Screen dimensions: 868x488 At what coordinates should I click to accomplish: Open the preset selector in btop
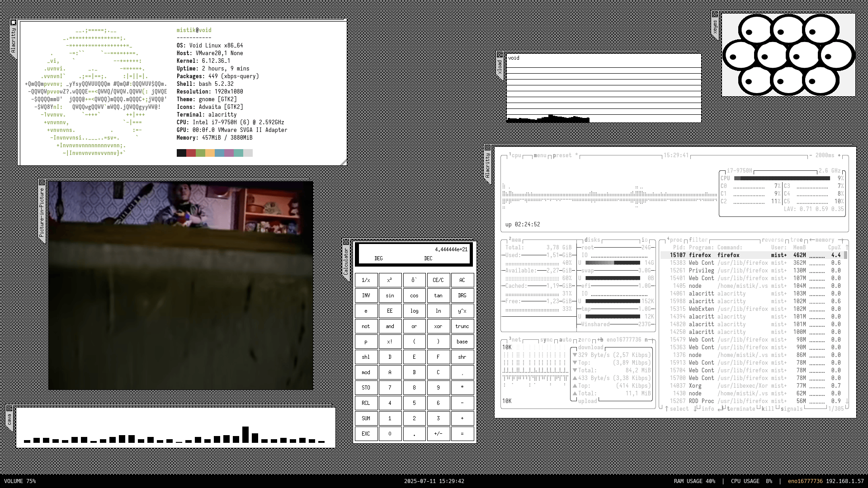point(562,155)
